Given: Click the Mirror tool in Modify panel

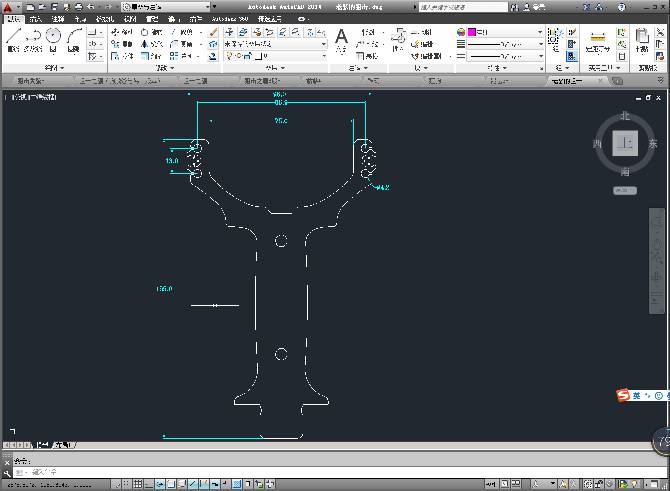Looking at the screenshot, I should [x=151, y=44].
